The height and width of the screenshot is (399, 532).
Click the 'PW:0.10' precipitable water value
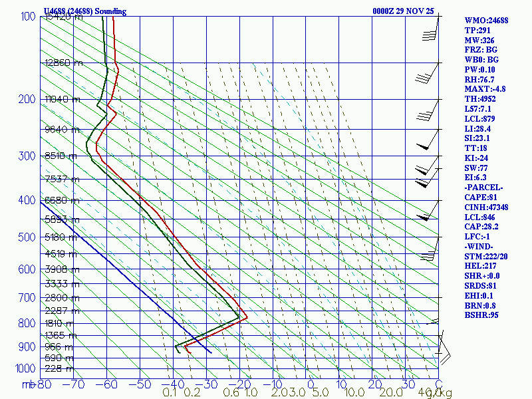pos(479,70)
